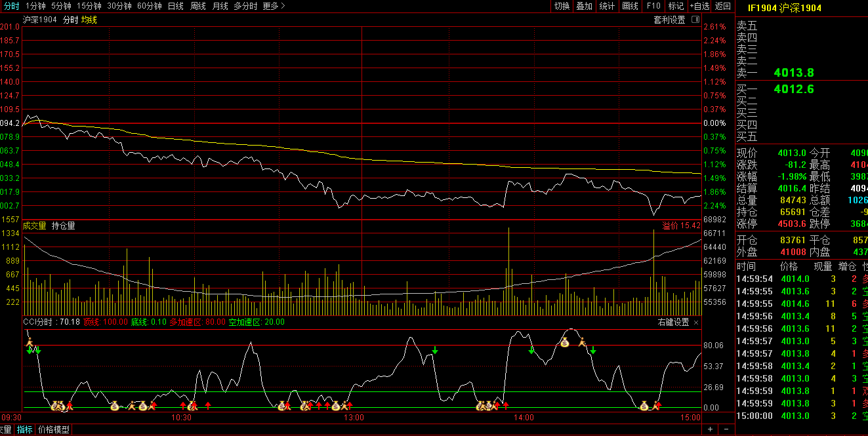Click the minus zoom button at bottom right
The height and width of the screenshot is (436, 868).
point(727,429)
